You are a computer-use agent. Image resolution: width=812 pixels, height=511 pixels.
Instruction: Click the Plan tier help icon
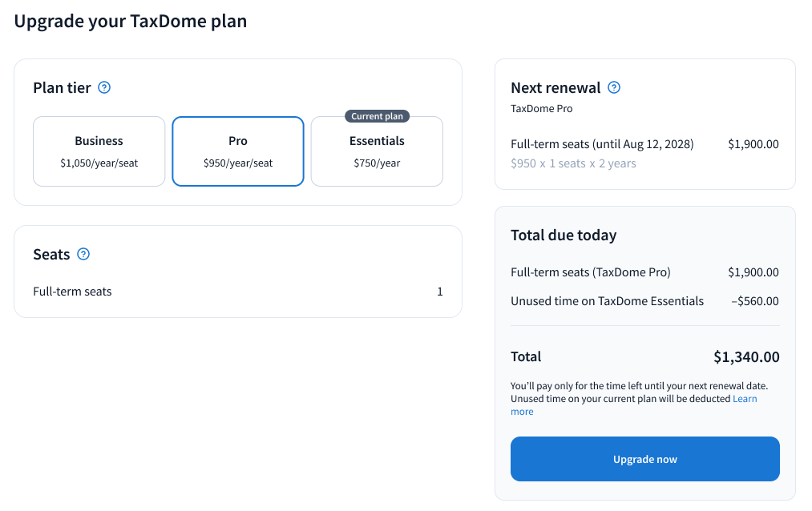(x=104, y=88)
